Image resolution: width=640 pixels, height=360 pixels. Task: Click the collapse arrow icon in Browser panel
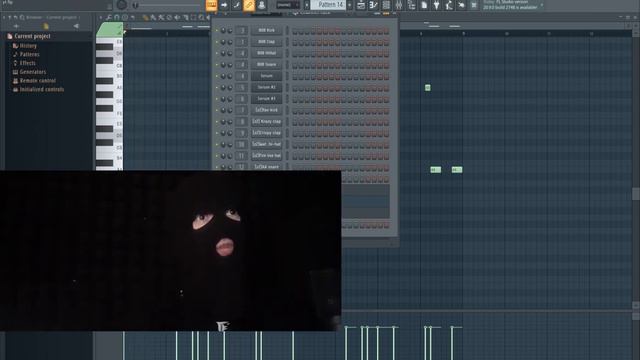point(76,26)
